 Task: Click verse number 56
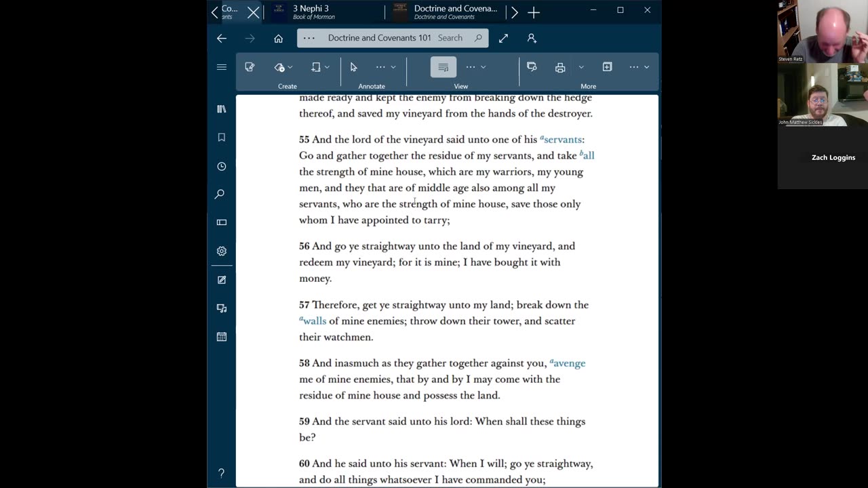click(304, 246)
